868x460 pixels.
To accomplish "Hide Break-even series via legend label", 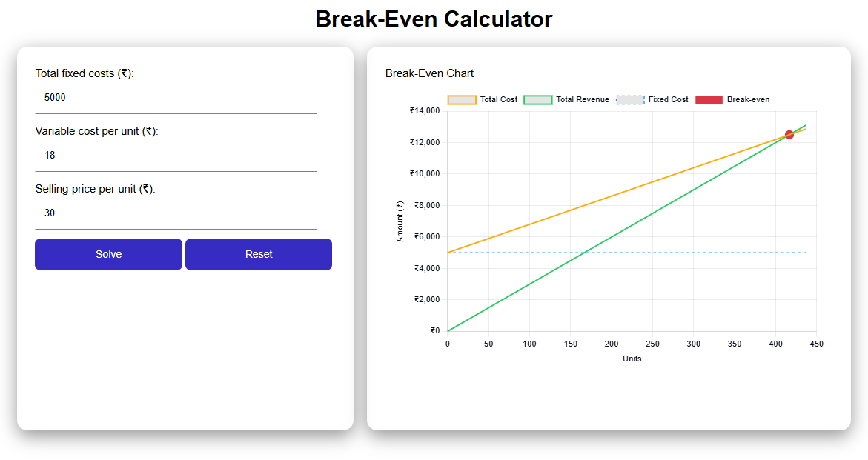I will coord(748,100).
